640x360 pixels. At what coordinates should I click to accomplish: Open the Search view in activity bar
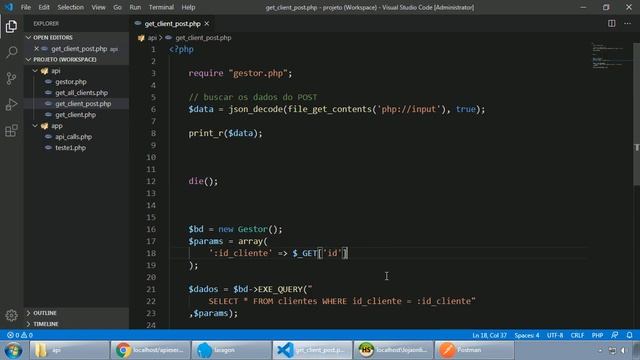coord(11,52)
